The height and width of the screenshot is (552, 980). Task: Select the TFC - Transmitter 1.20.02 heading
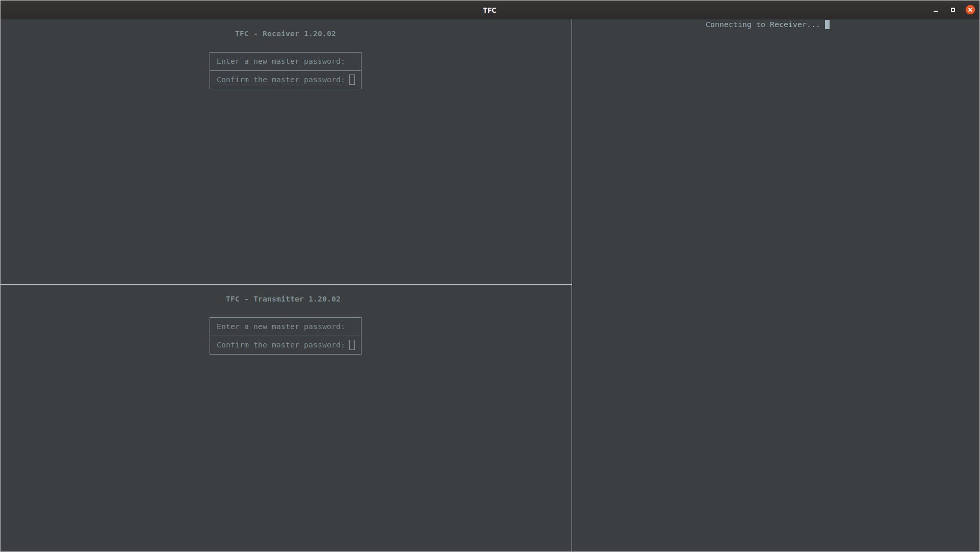coord(283,299)
